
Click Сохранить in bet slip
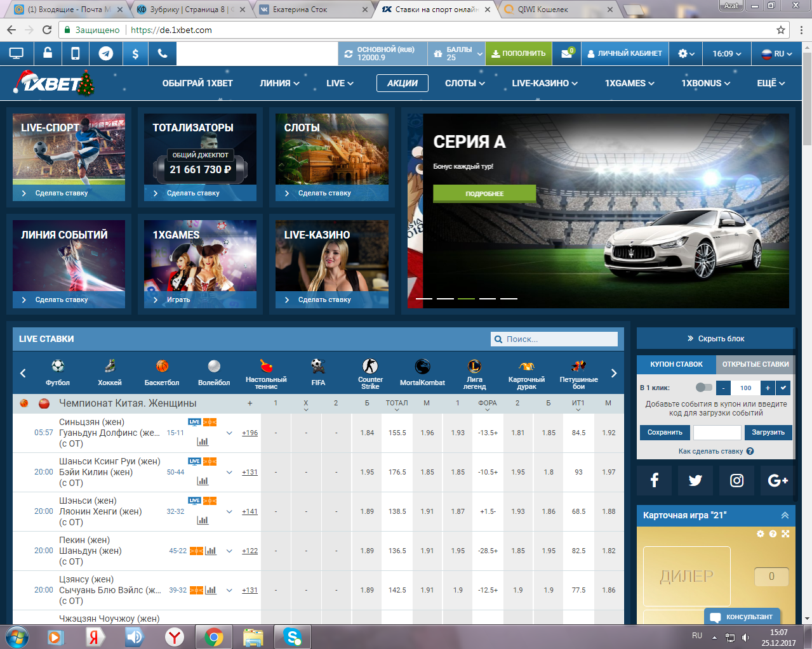[x=665, y=433]
